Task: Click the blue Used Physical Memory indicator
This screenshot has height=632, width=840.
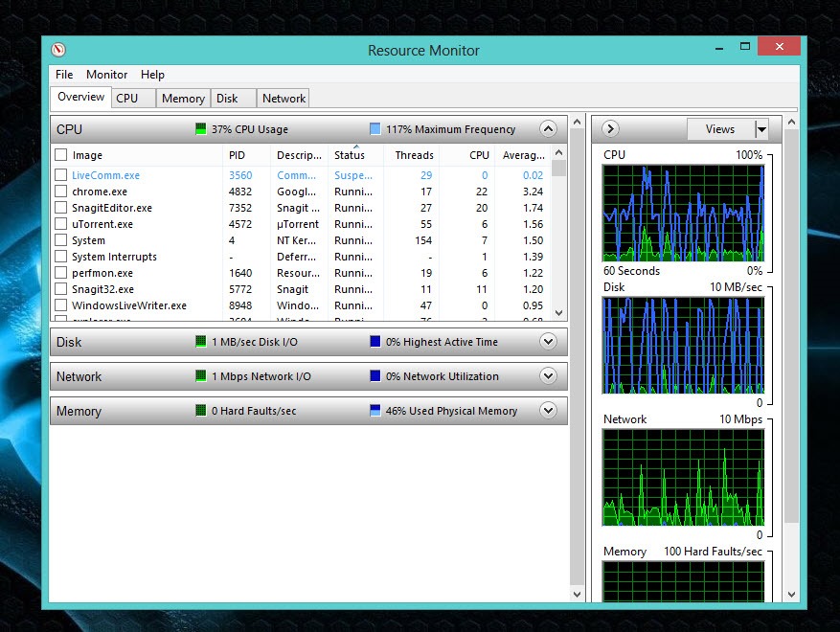Action: pos(375,411)
